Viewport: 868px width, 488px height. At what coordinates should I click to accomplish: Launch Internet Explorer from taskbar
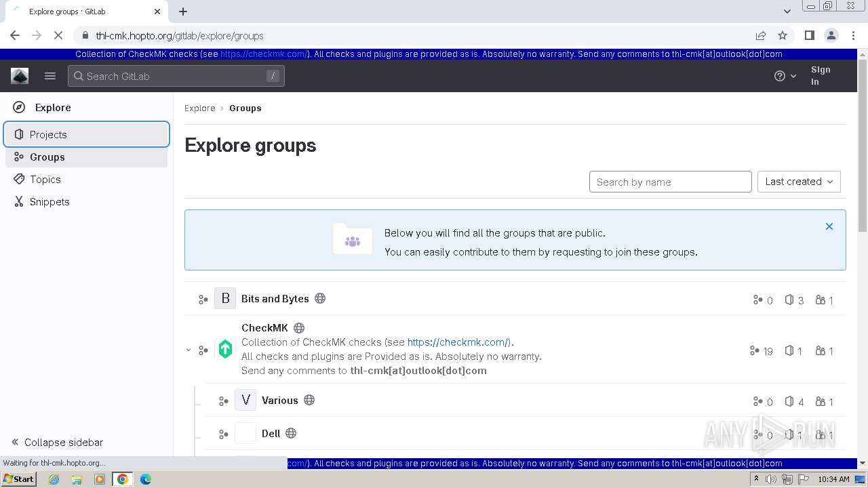[x=54, y=479]
